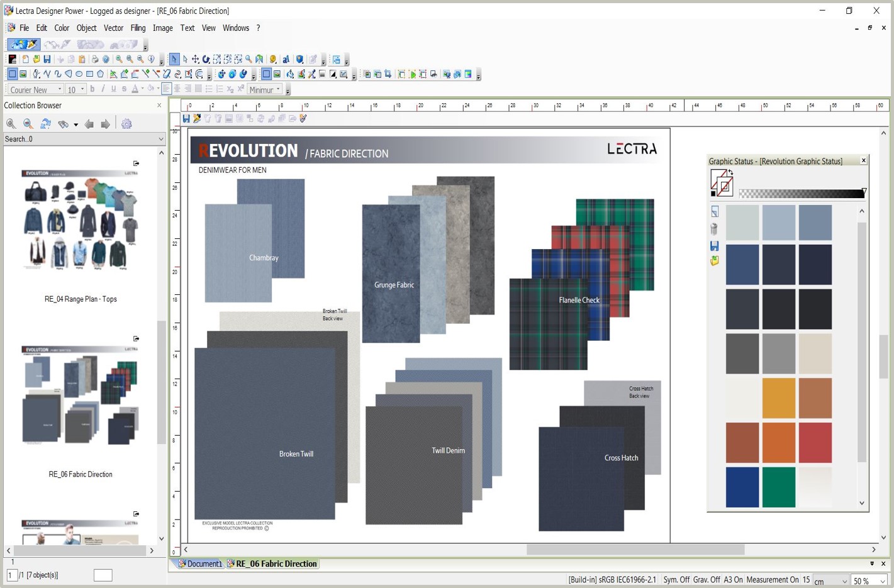894x588 pixels.
Task: Toggle underline text formatting
Action: point(113,89)
